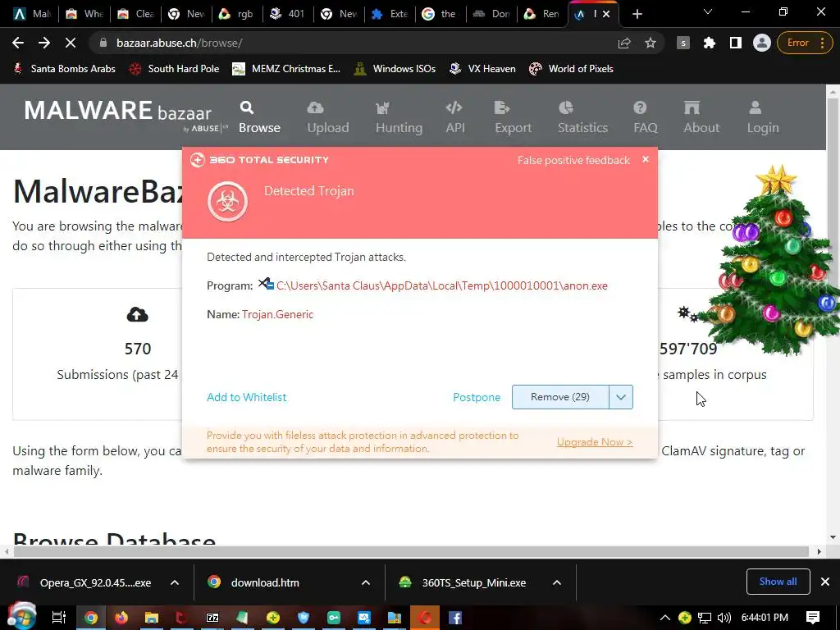Open the About page in MalwareBazaar nav
Image resolution: width=840 pixels, height=630 pixels.
(701, 117)
